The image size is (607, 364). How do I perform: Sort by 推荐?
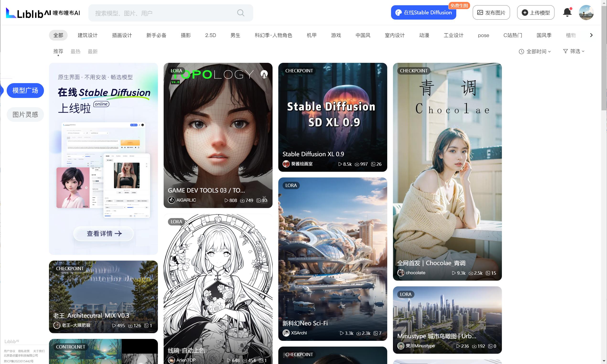coord(58,52)
